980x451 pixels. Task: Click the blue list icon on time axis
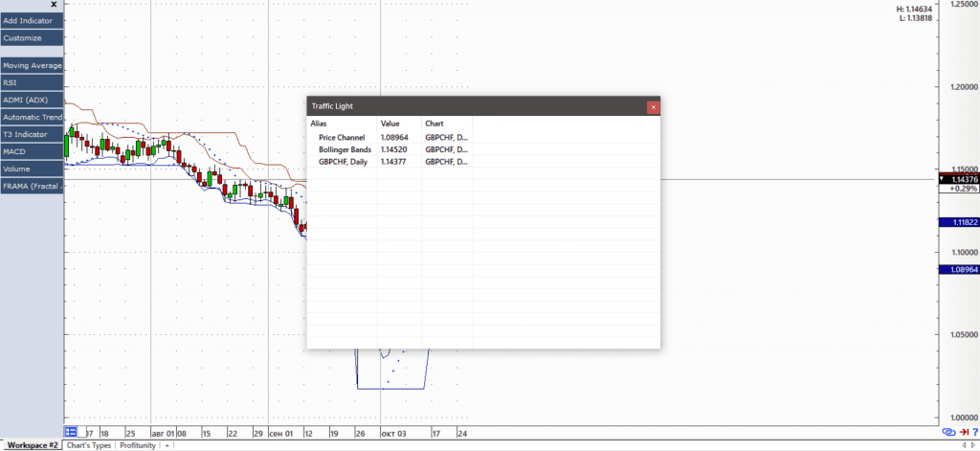point(71,431)
